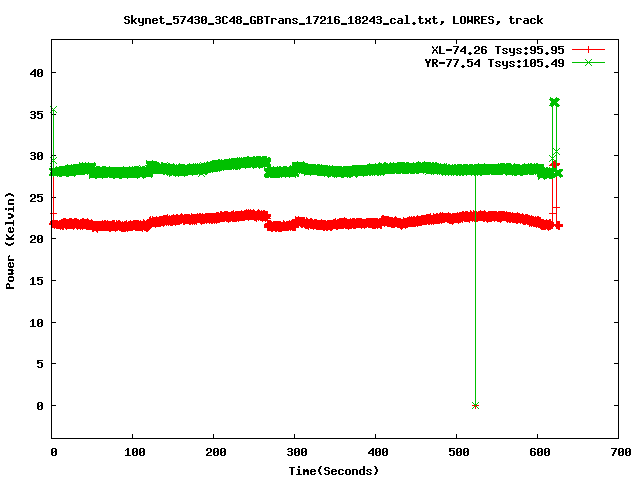Viewport: 640px width, 480px height.
Task: Click the Time(Seconds) x-axis label
Action: tap(333, 471)
